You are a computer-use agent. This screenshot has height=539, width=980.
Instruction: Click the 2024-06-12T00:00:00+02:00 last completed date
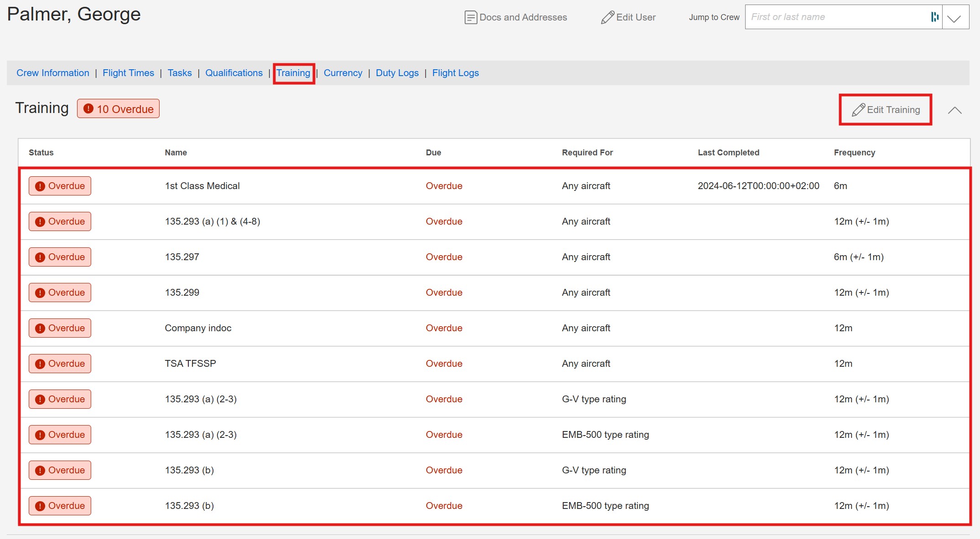[x=758, y=186]
